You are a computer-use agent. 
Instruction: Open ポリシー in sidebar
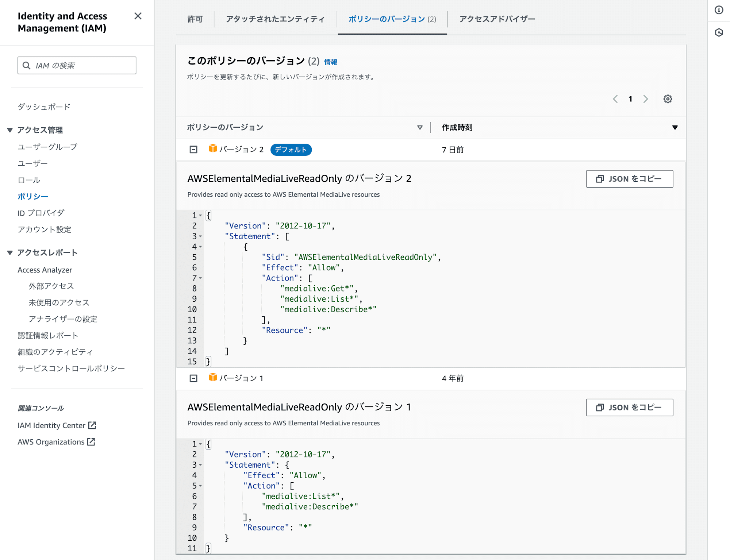tap(33, 196)
